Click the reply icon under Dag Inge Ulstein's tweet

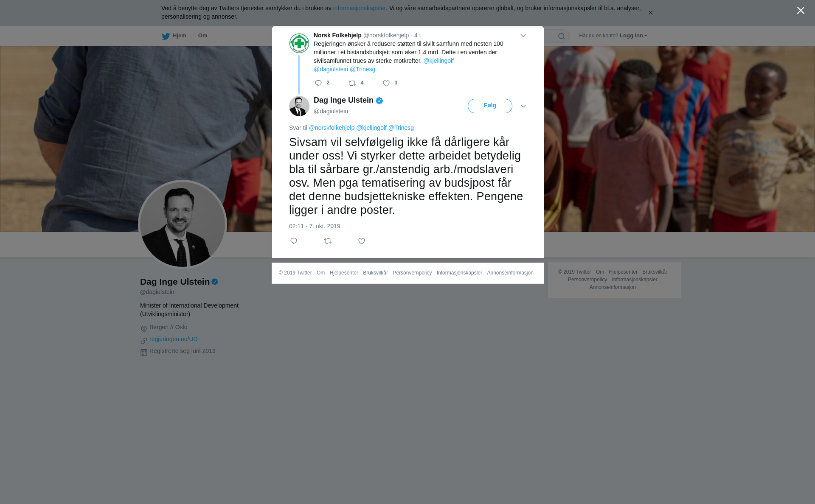[x=294, y=241]
